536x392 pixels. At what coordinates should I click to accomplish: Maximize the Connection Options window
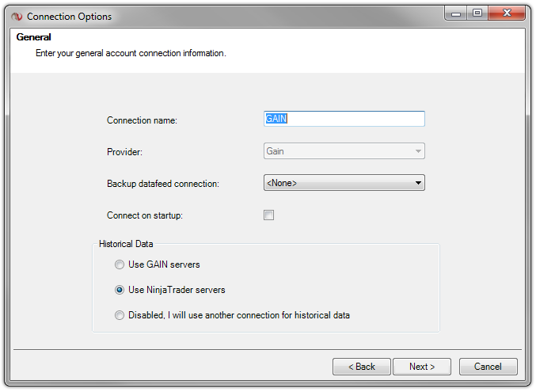477,13
